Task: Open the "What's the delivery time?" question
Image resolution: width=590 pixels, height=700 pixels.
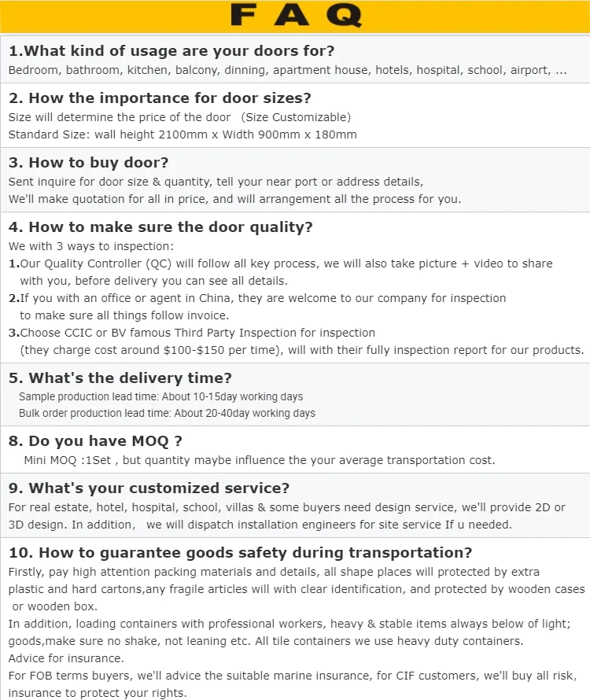Action: (120, 378)
